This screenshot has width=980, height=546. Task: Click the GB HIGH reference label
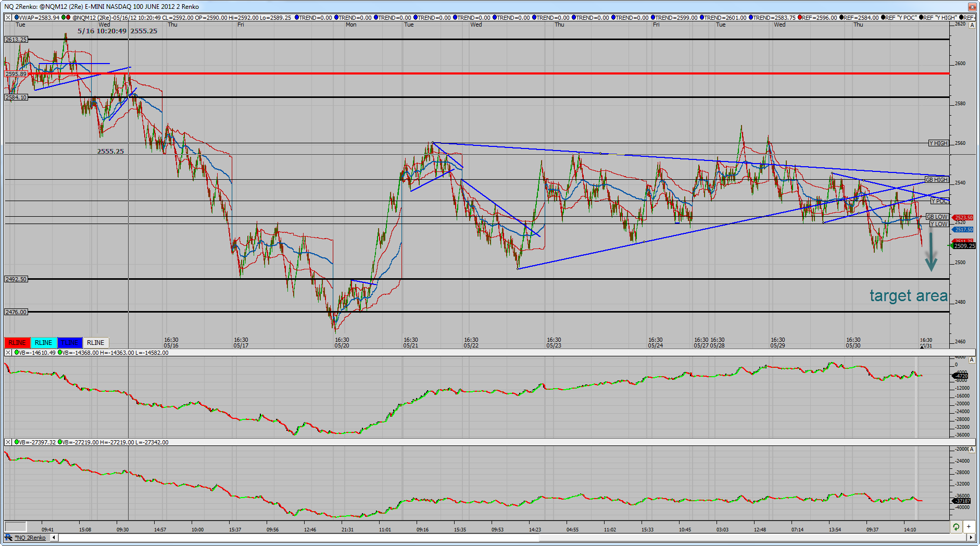click(x=937, y=180)
